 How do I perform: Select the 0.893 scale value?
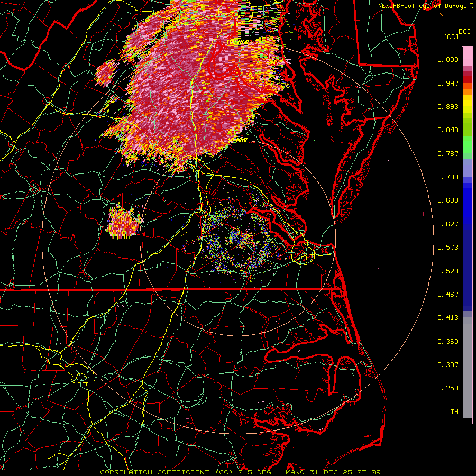pos(448,106)
